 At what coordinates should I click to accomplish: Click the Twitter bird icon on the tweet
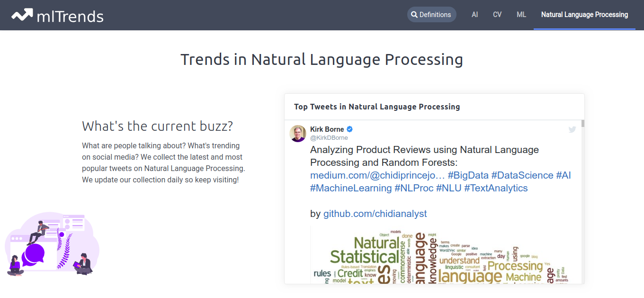[572, 129]
